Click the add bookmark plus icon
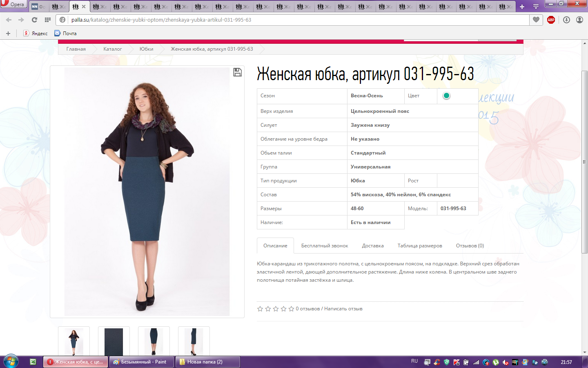588x368 pixels. coord(8,34)
